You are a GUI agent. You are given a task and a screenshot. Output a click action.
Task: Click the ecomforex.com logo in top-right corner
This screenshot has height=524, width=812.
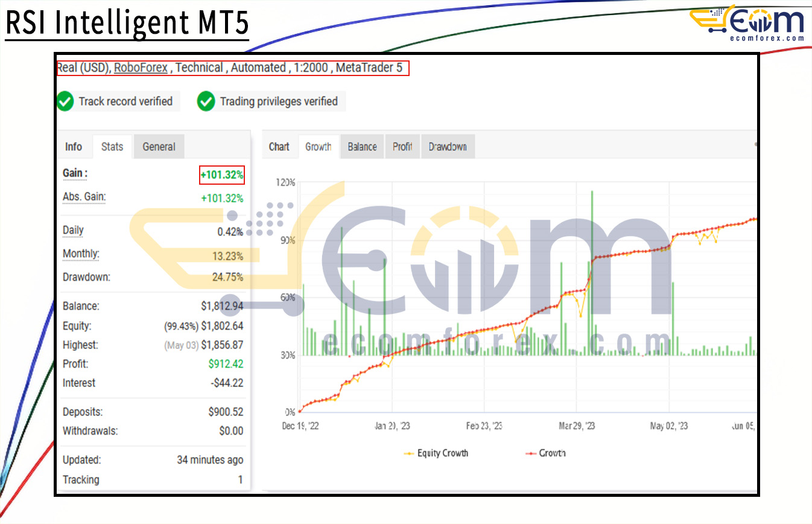click(747, 24)
